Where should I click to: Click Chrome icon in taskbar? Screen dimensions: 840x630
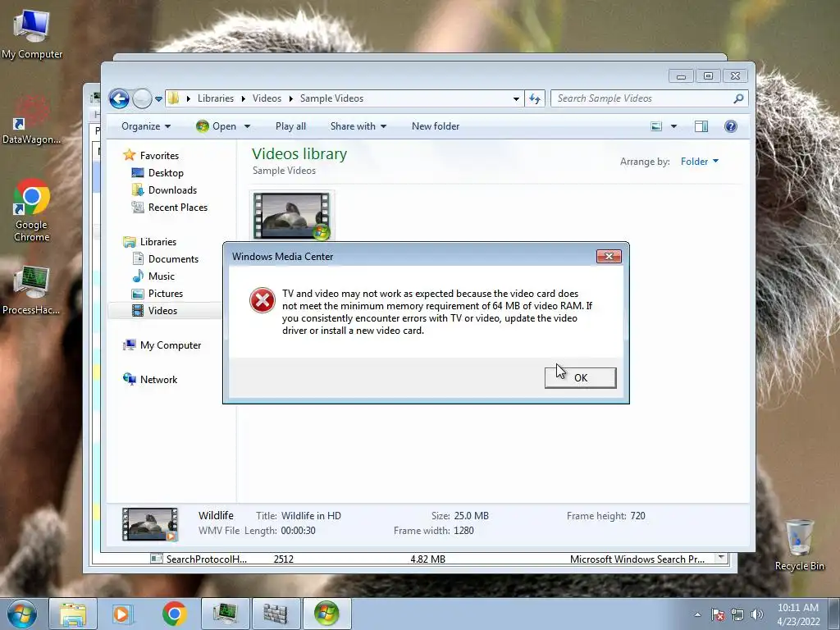click(175, 614)
